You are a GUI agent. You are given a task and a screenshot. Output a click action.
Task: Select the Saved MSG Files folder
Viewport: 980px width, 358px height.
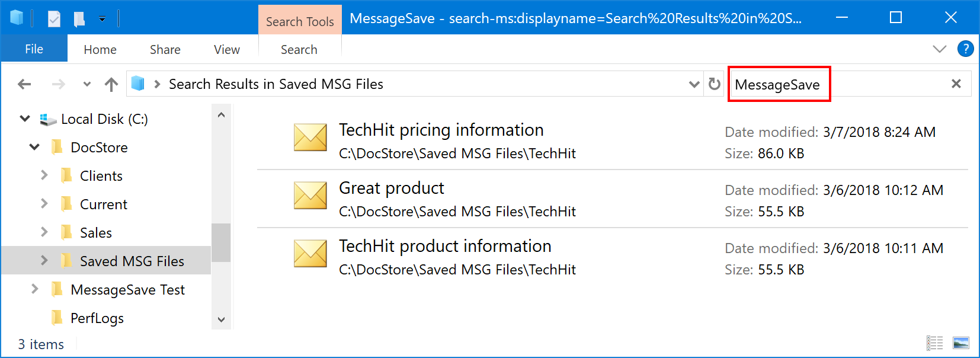click(132, 261)
